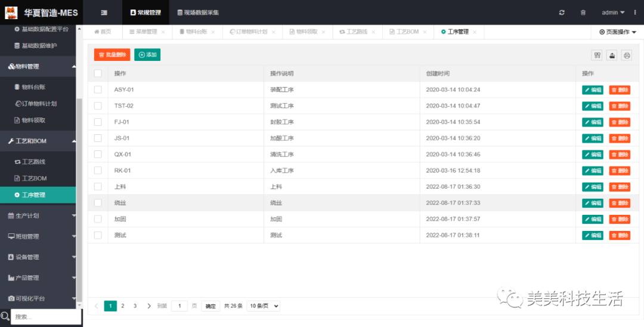Screen dimensions: 644x327
Task: Edit the 测试 row
Action: pyautogui.click(x=593, y=235)
